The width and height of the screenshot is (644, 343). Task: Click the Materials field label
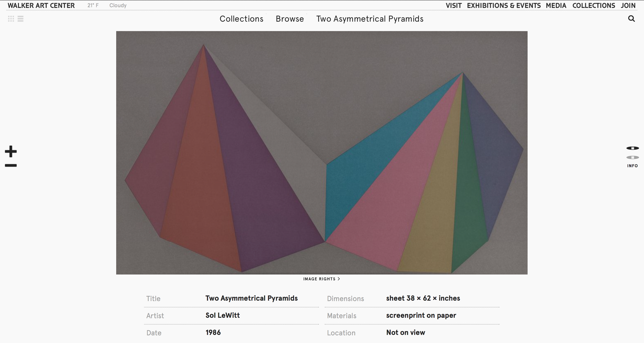pyautogui.click(x=342, y=316)
